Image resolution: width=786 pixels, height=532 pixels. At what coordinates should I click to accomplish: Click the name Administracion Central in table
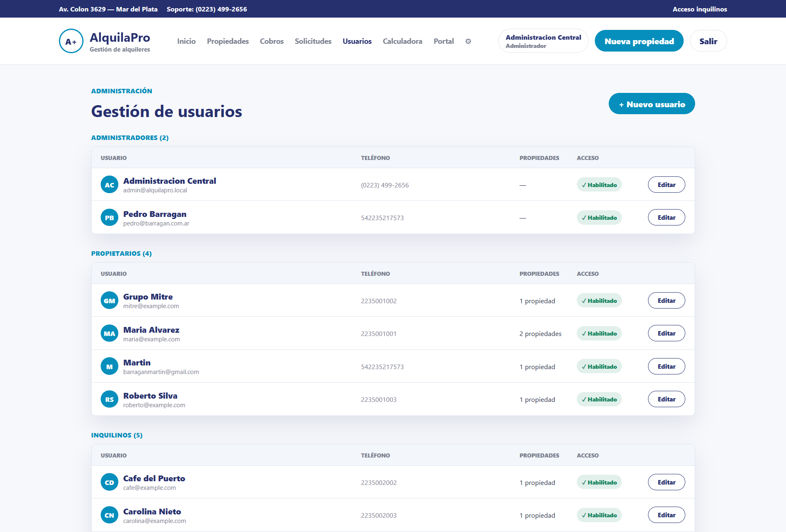click(x=169, y=181)
